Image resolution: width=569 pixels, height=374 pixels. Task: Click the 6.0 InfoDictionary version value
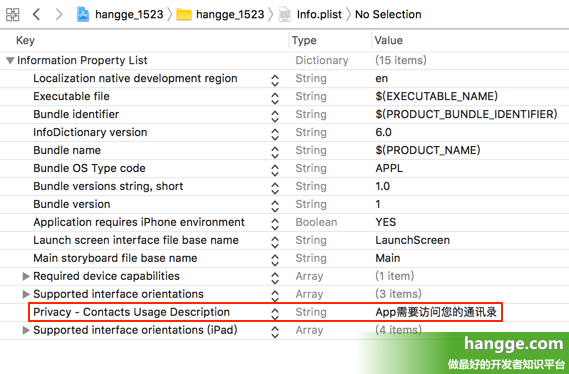pos(384,132)
